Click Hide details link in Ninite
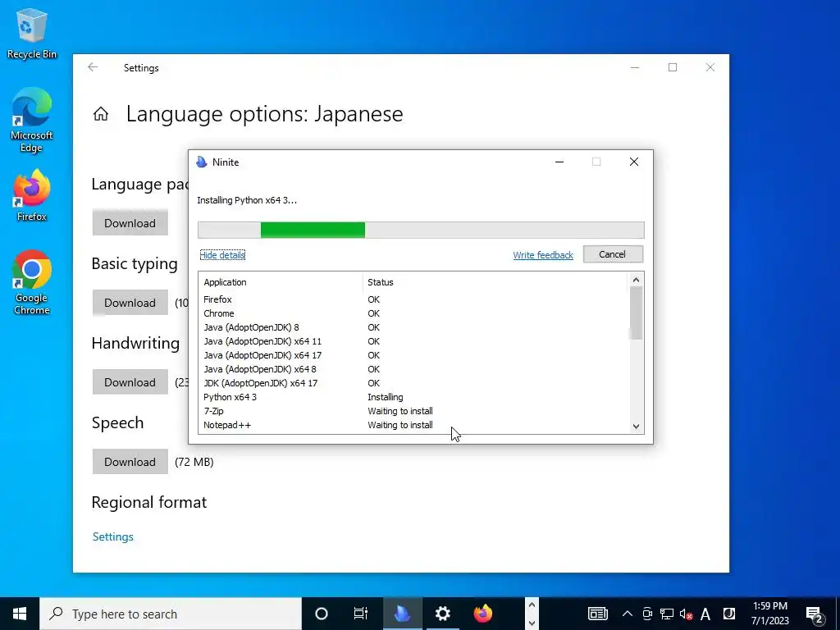The height and width of the screenshot is (630, 840). 222,255
